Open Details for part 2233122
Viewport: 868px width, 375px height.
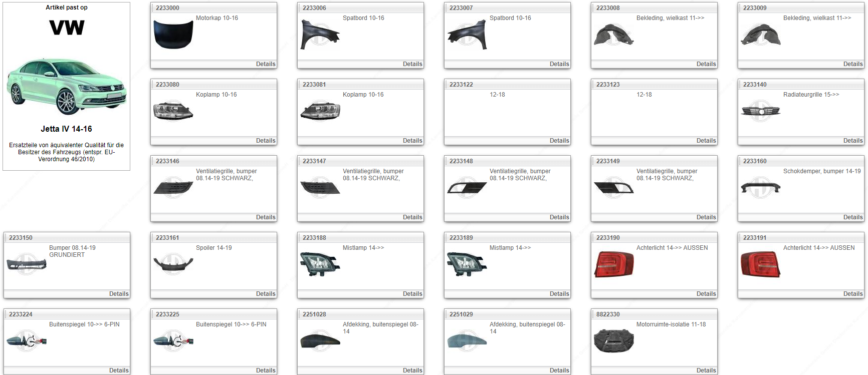pyautogui.click(x=559, y=141)
